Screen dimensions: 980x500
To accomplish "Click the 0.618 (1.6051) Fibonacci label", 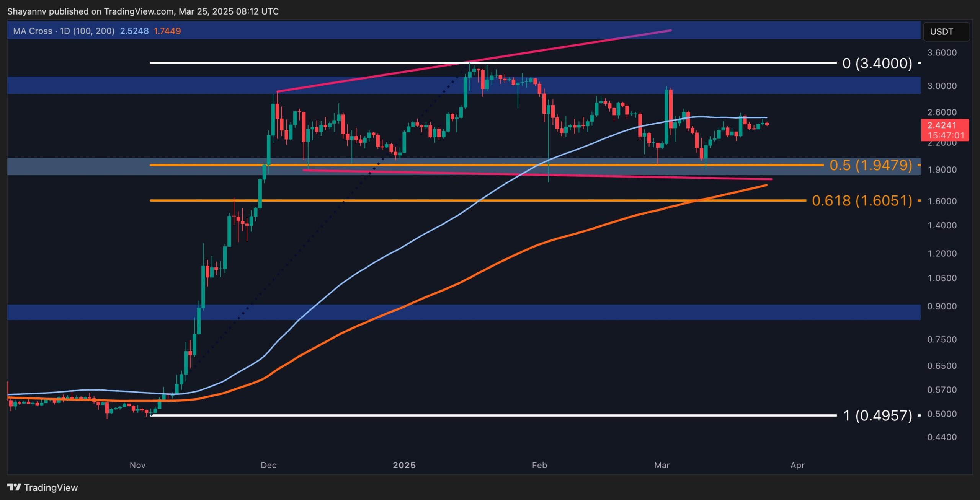I will 862,200.
